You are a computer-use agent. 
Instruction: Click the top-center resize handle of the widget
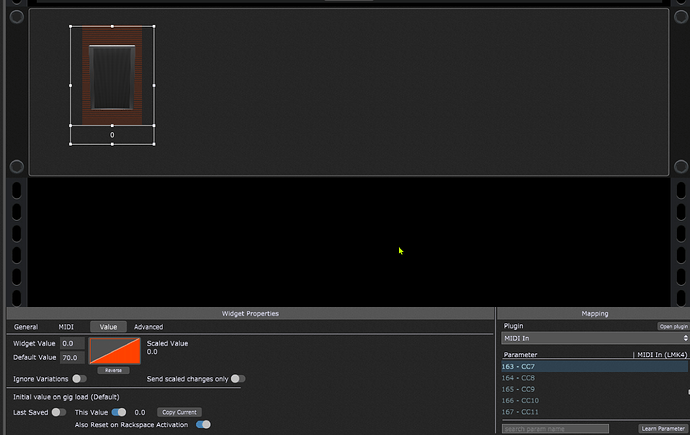pos(112,27)
